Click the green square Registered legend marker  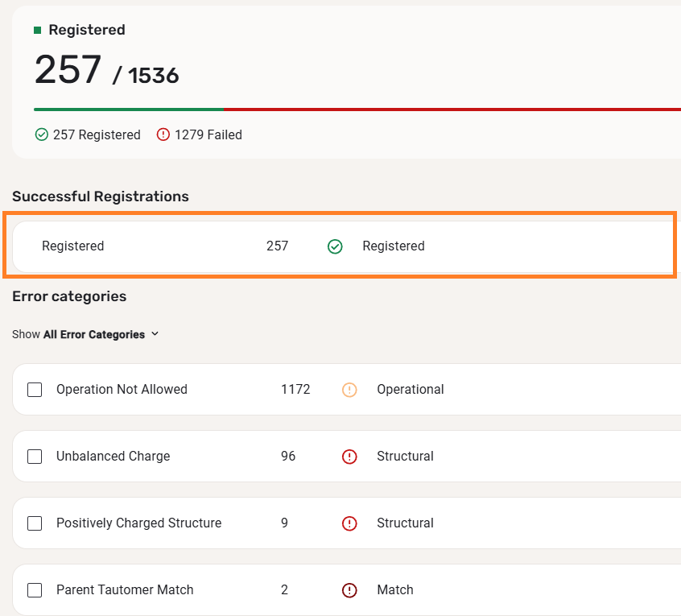pyautogui.click(x=37, y=30)
